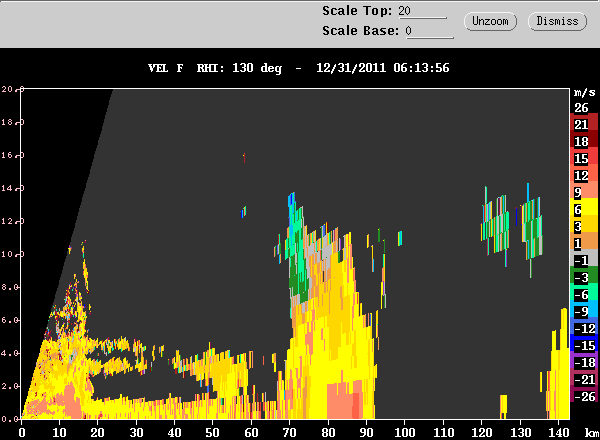Click the green echo cluster near 133 km
Viewport: 600px width, 440px height.
pyautogui.click(x=533, y=230)
